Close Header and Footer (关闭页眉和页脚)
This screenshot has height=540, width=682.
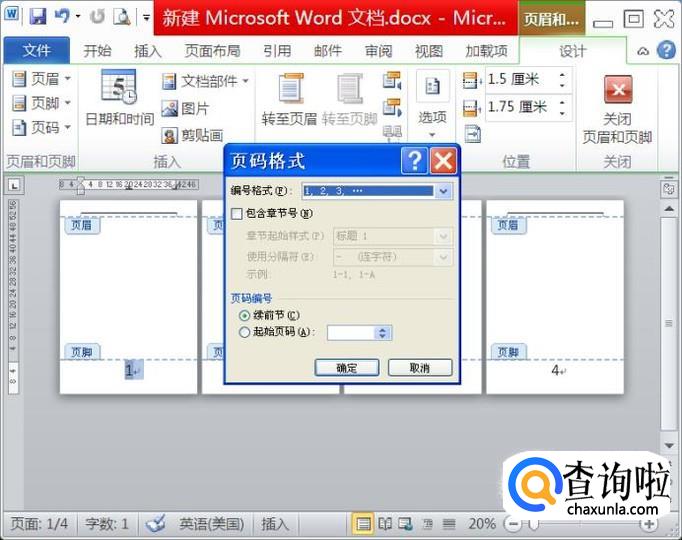click(617, 110)
